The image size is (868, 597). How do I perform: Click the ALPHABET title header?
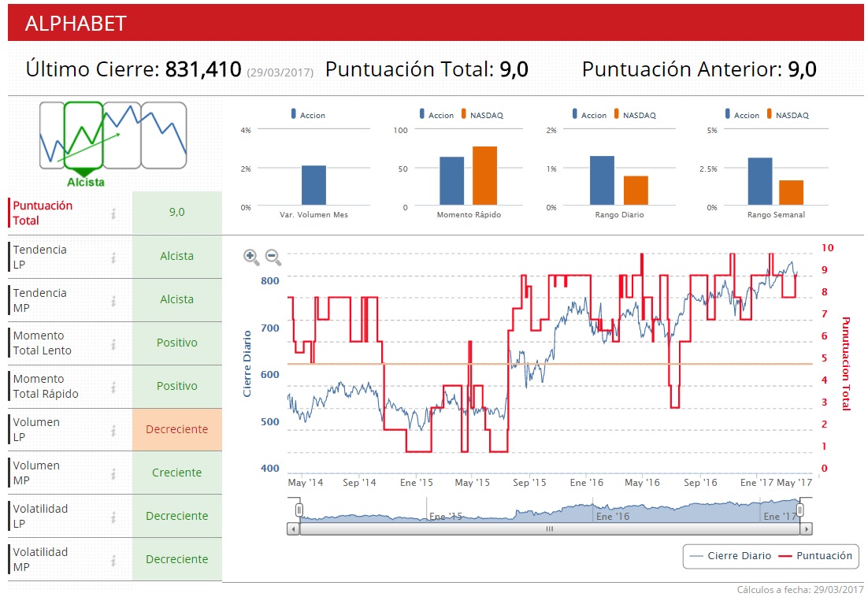pos(76,24)
